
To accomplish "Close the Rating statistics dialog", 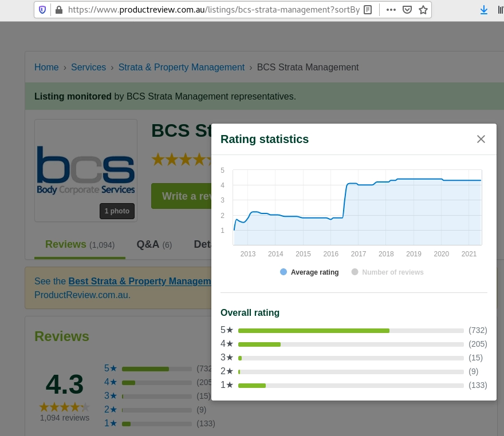I will [x=481, y=139].
